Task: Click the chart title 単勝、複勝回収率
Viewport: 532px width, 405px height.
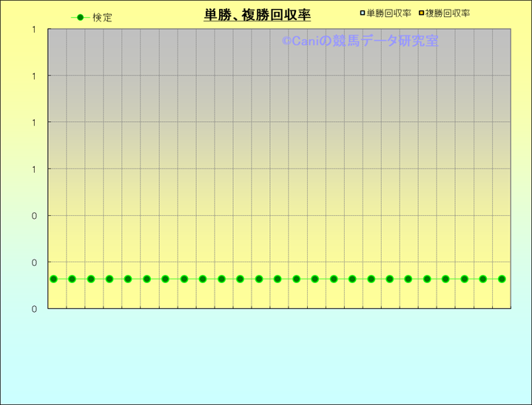Action: tap(257, 15)
